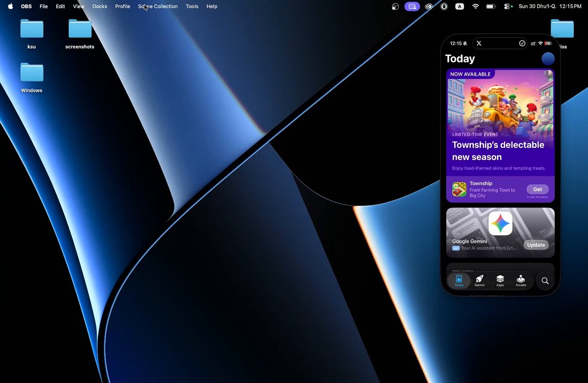Click the purple screen mirroring status icon

pyautogui.click(x=412, y=6)
